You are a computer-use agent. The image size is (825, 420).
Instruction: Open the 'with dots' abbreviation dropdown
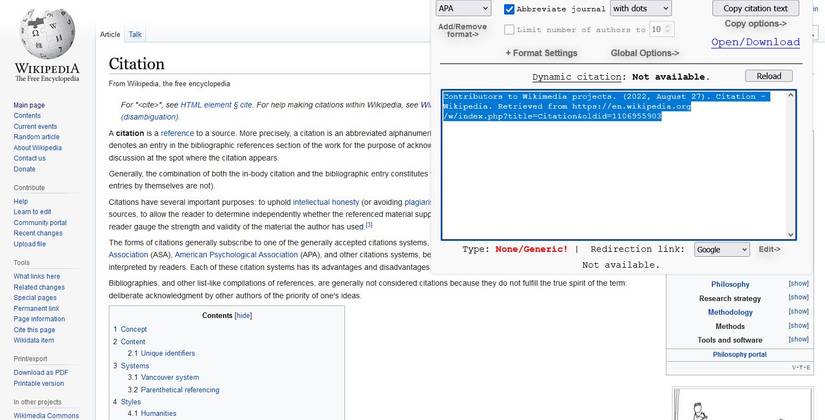tap(640, 8)
